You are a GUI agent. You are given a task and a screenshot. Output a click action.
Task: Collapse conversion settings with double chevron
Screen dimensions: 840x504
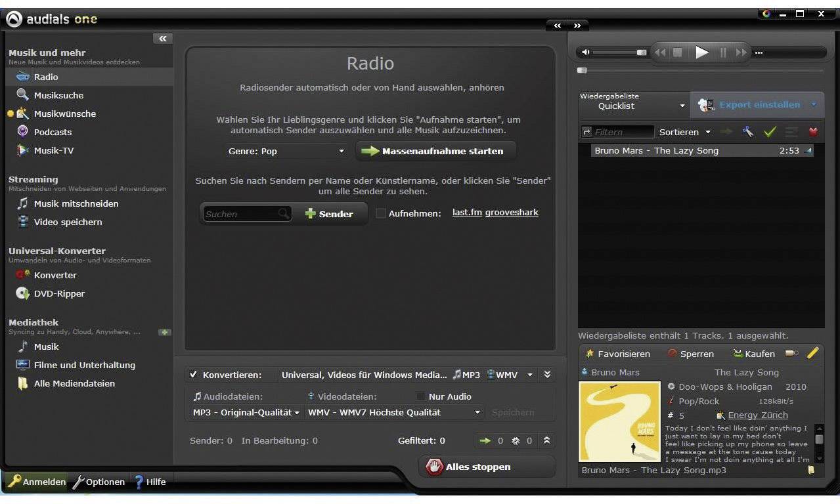547,375
